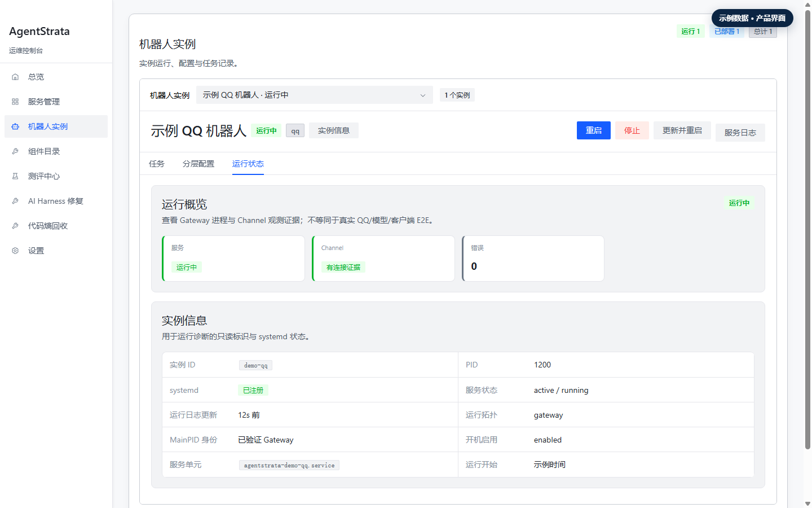
Task: Click the 总计 1 badge at top
Action: [763, 32]
